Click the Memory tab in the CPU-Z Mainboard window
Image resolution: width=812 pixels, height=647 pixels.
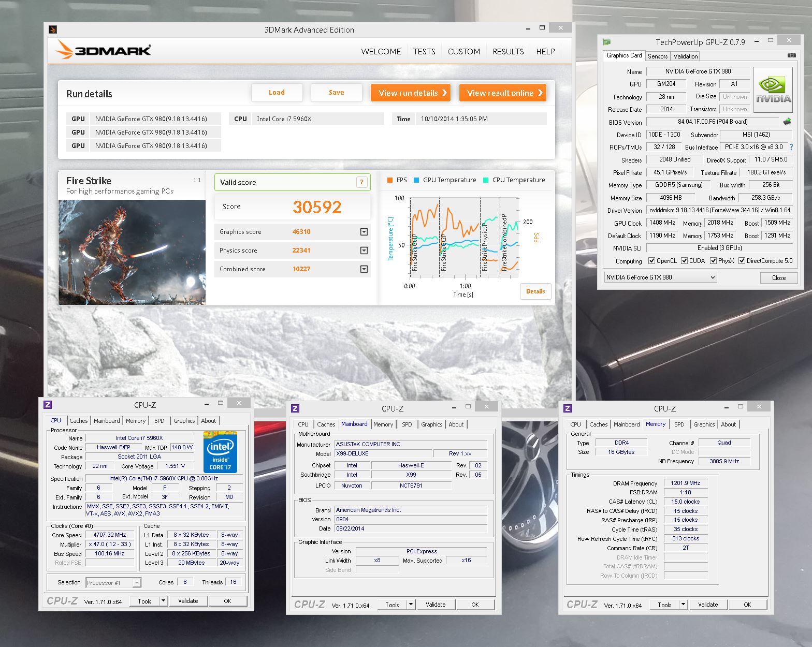coord(383,424)
